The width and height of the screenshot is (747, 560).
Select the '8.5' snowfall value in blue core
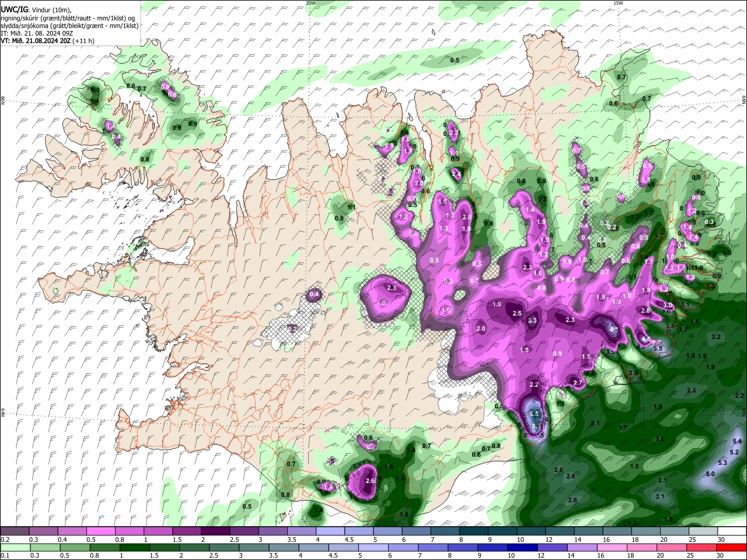tap(534, 414)
